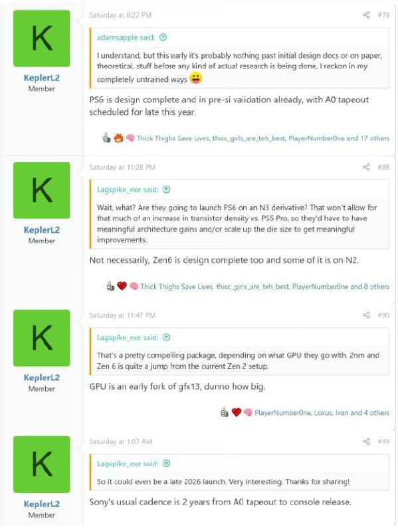Viewport: 398px width, 532px height.
Task: Open quoted source arrow in post #90
Action: pos(167,337)
